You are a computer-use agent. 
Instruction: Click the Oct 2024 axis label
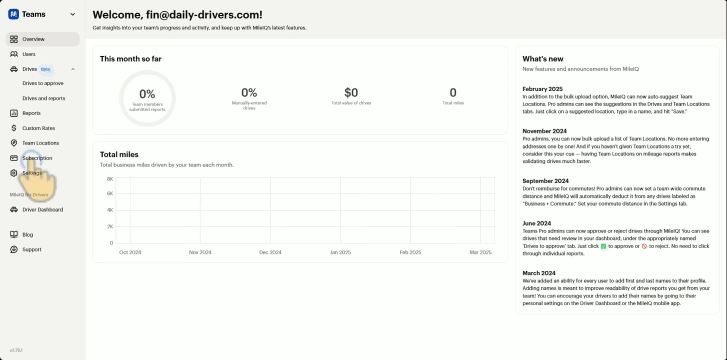[130, 252]
